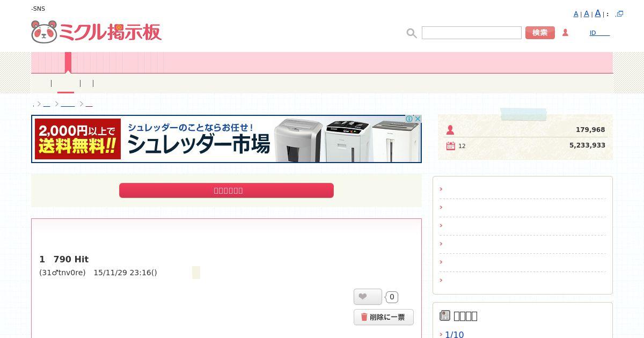Select the smallest A font size
This screenshot has height=338, width=644.
pyautogui.click(x=576, y=14)
